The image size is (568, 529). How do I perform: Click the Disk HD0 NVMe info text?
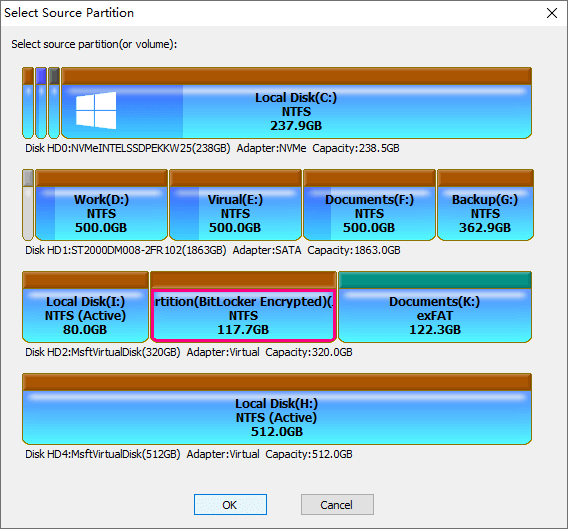pos(212,148)
